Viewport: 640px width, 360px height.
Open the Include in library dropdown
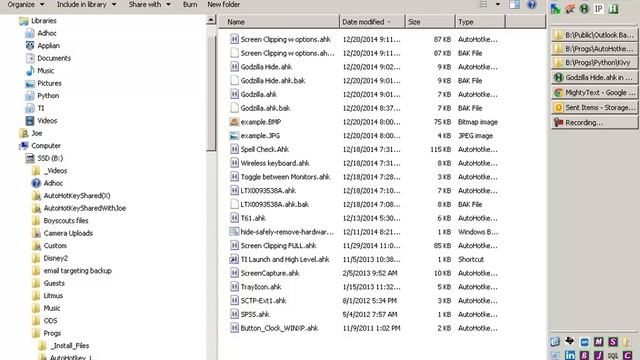86,4
